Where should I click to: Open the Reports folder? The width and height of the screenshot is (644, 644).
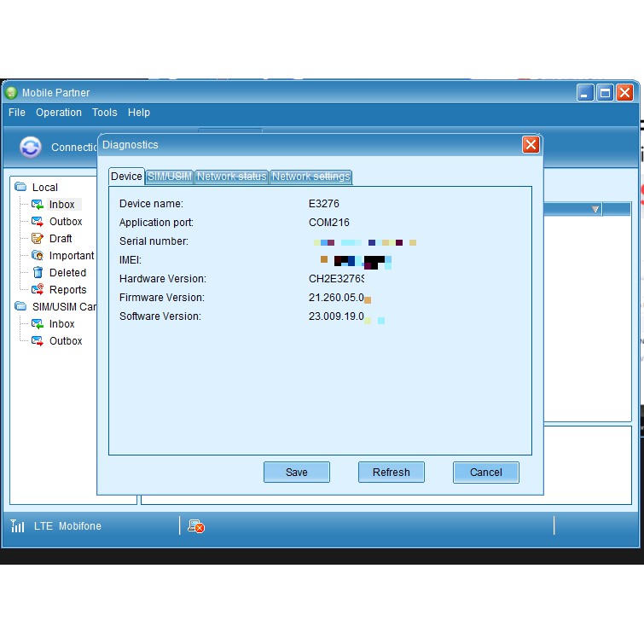pyautogui.click(x=67, y=290)
